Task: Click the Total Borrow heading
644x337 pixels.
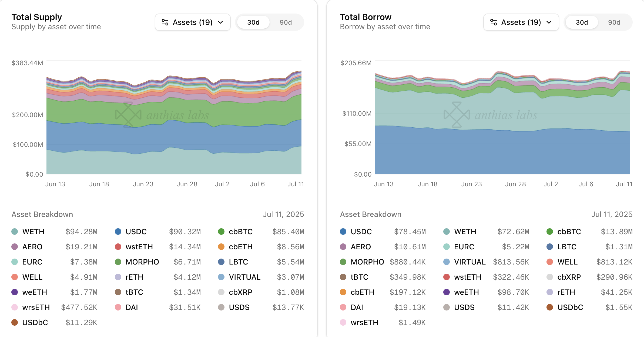Action: pos(365,17)
